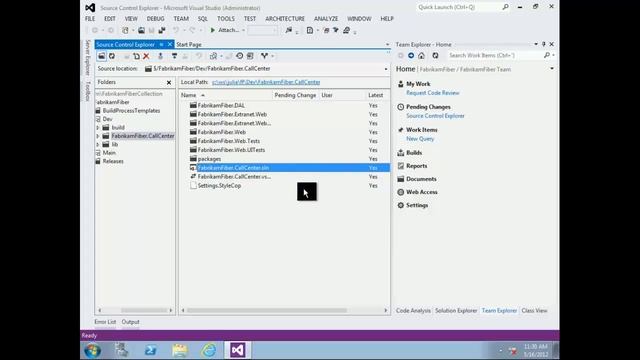Open Reports in Team Explorer
640x360 pixels.
[x=416, y=166]
